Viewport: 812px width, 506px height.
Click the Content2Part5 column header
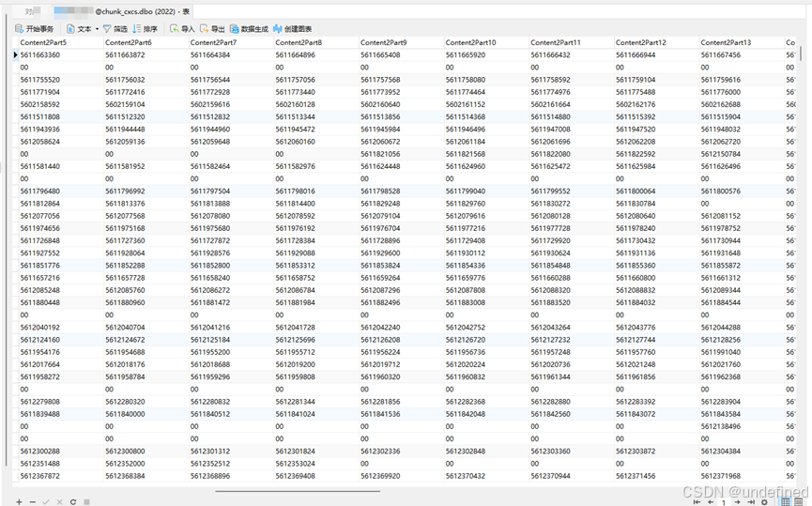click(61, 42)
